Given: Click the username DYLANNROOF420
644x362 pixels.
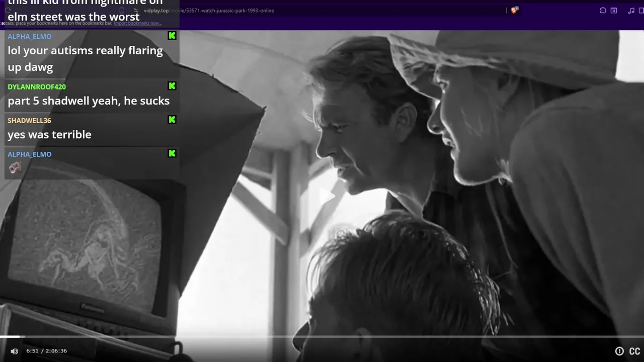Looking at the screenshot, I should coord(37,86).
